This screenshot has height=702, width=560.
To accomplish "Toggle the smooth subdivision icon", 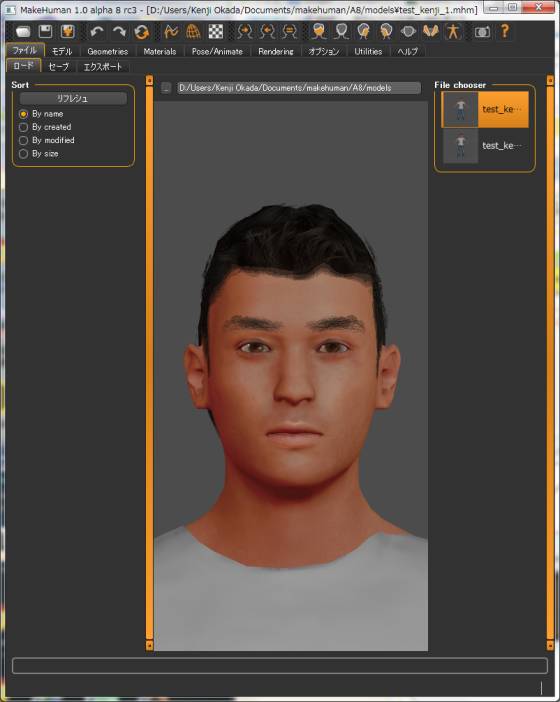I will 171,31.
